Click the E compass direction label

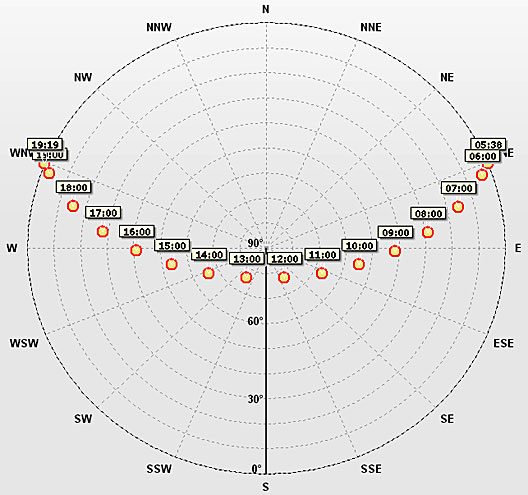point(518,248)
